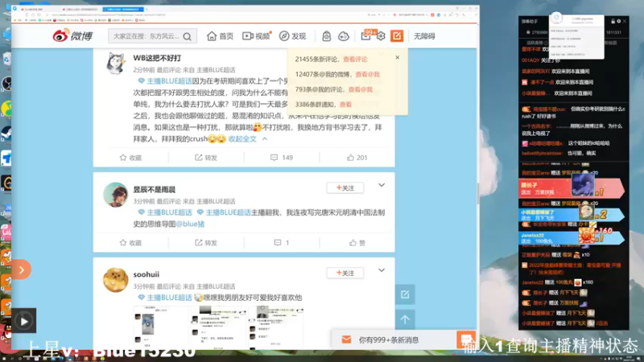Open the 149 comments on first post
644x362 pixels.
(x=282, y=158)
